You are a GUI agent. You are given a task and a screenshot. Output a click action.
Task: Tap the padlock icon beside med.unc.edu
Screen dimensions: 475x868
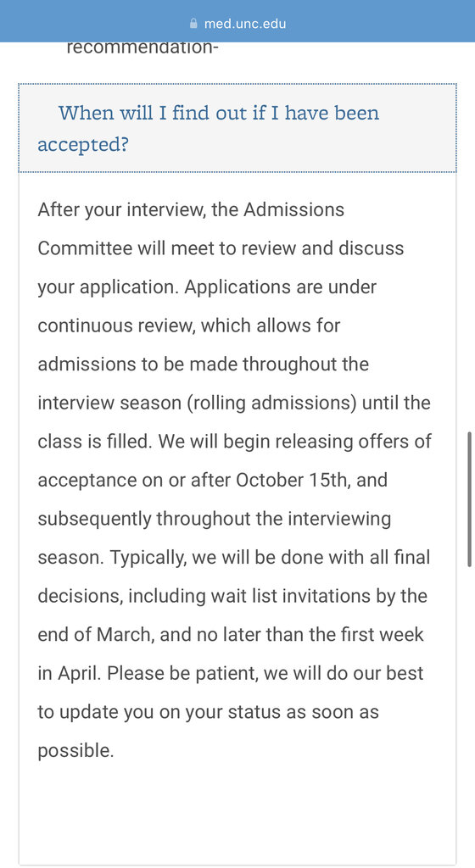click(x=193, y=23)
